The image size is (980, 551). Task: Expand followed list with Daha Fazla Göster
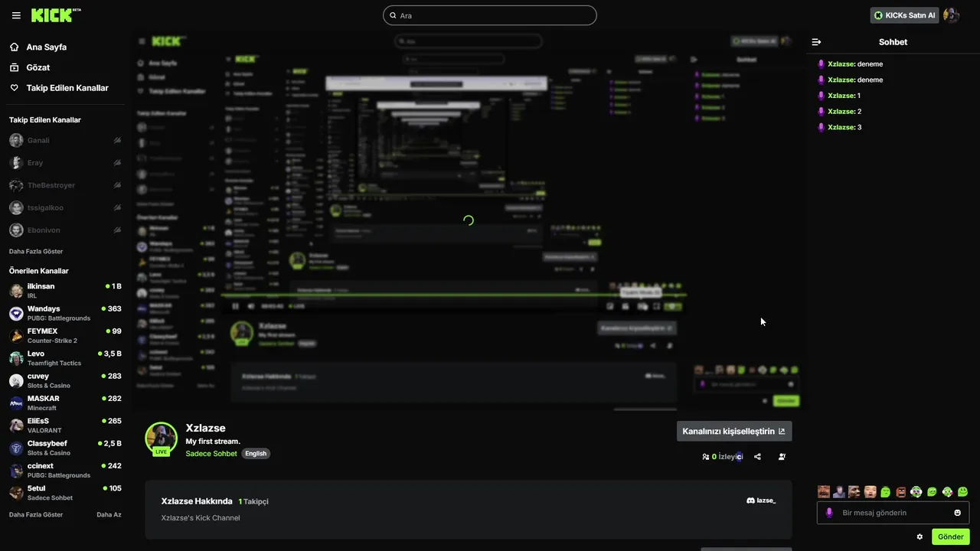36,251
